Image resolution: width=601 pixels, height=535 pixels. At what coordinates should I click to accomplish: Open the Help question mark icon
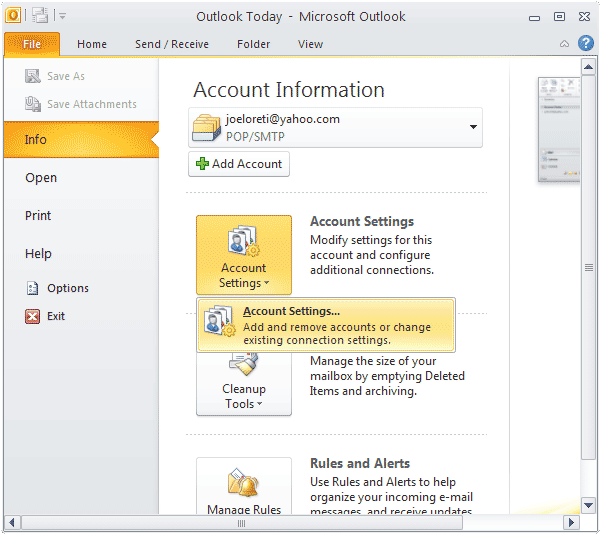coord(585,43)
